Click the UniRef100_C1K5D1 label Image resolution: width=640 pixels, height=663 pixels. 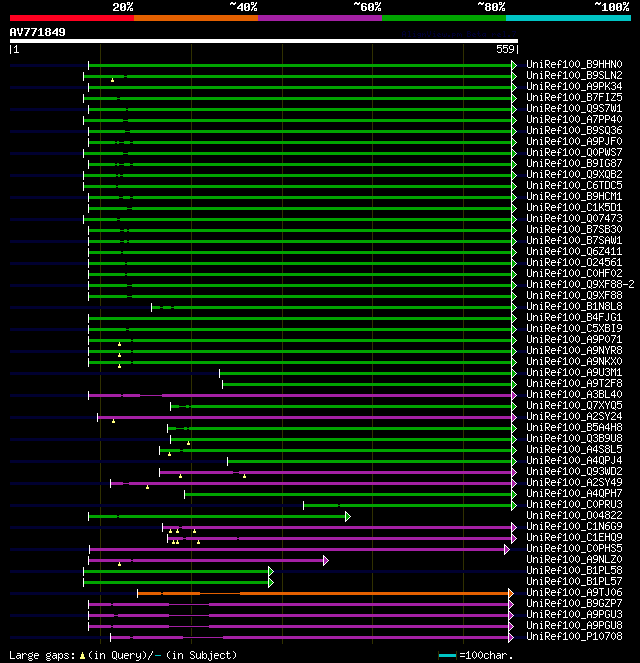pyautogui.click(x=574, y=207)
